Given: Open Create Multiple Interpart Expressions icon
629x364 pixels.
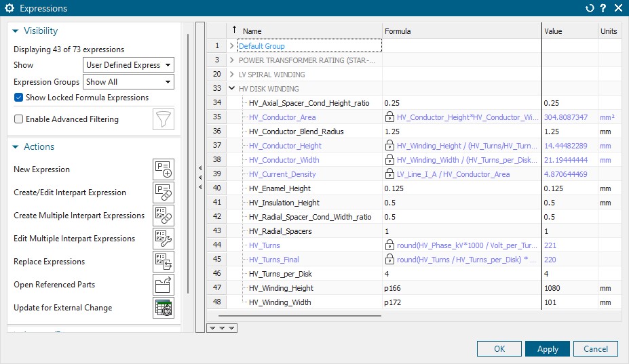Looking at the screenshot, I should (163, 216).
